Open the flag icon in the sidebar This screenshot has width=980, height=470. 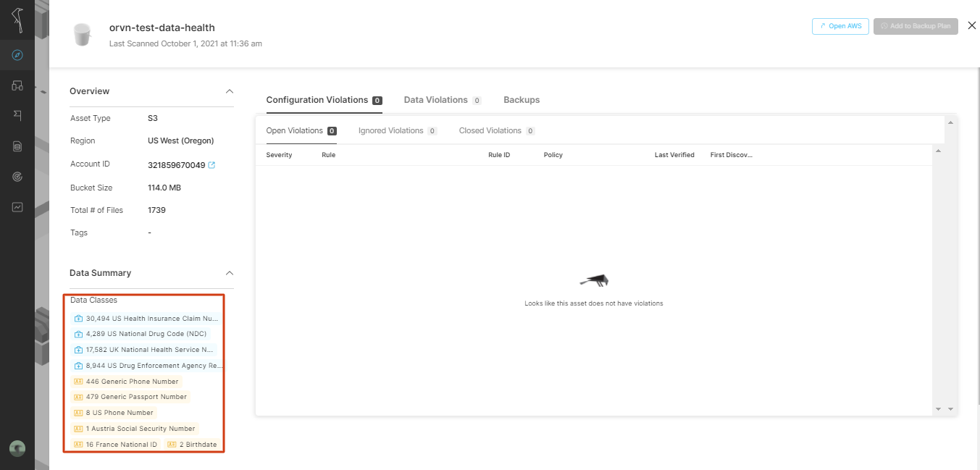pyautogui.click(x=17, y=116)
